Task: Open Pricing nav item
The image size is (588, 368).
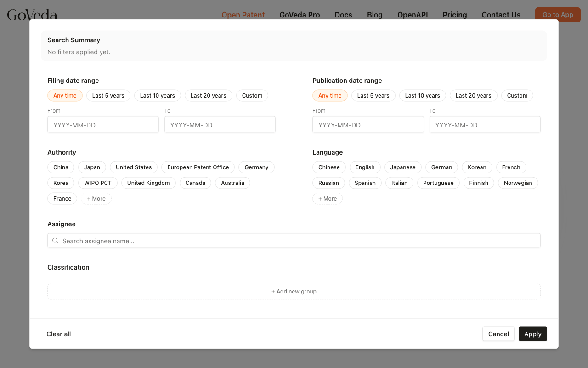Action: coord(455,15)
